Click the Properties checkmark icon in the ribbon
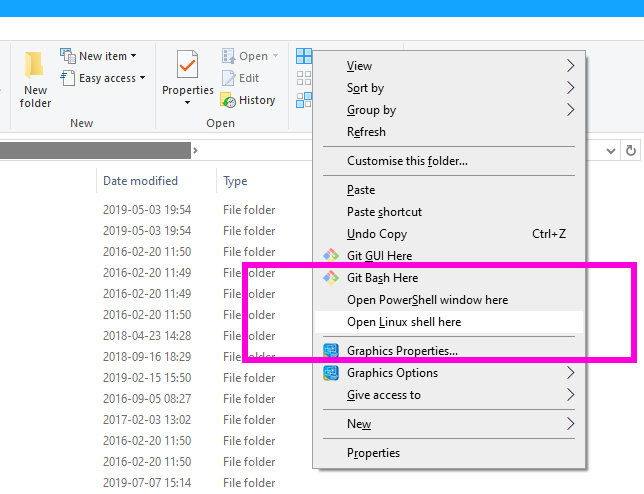This screenshot has width=644, height=494. [x=187, y=64]
